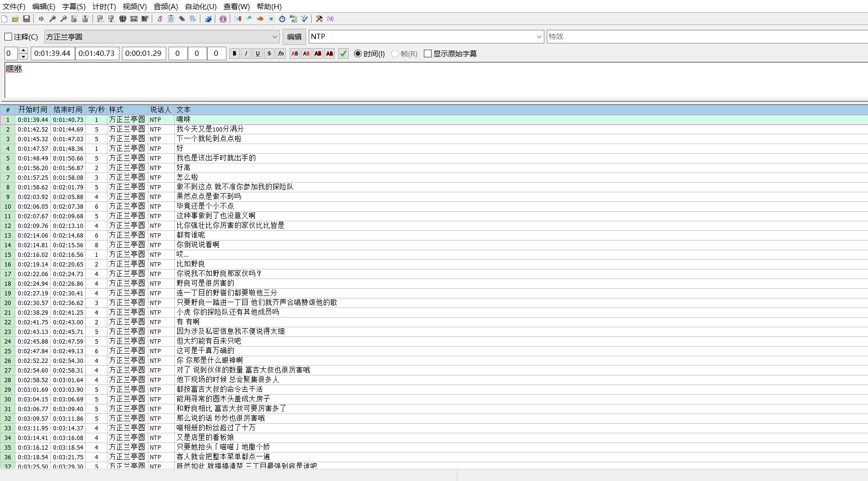The width and height of the screenshot is (868, 481).
Task: Zoom out the video
Action: [x=64, y=19]
